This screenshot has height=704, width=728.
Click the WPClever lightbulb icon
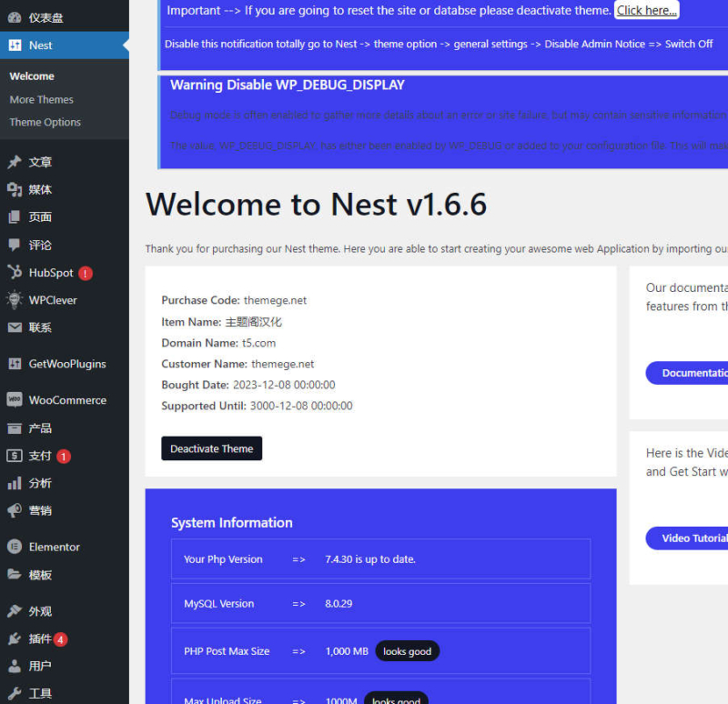pyautogui.click(x=15, y=300)
